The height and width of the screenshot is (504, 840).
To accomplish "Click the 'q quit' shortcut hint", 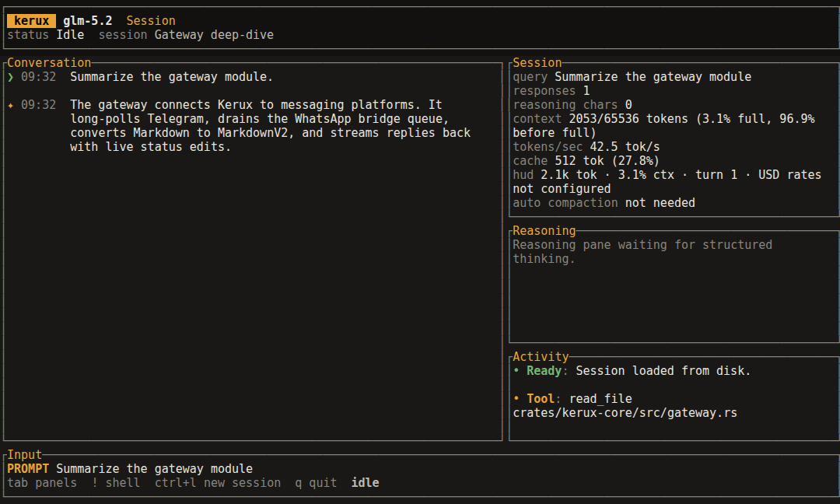I will click(316, 482).
